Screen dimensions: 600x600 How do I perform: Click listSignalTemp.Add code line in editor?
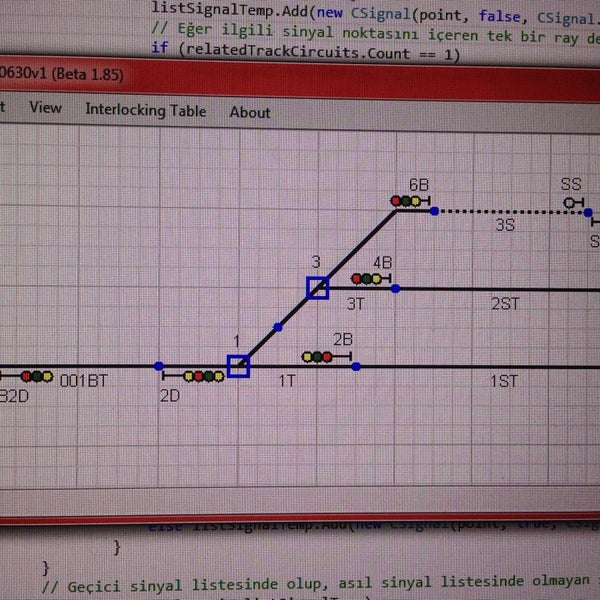[375, 13]
